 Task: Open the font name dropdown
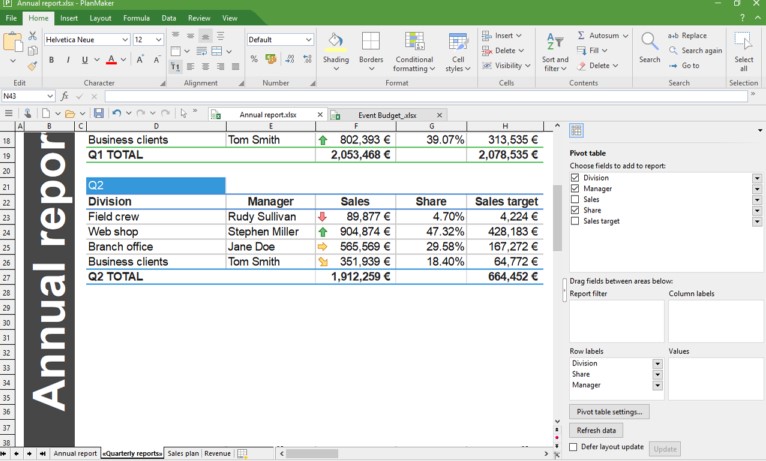point(125,40)
